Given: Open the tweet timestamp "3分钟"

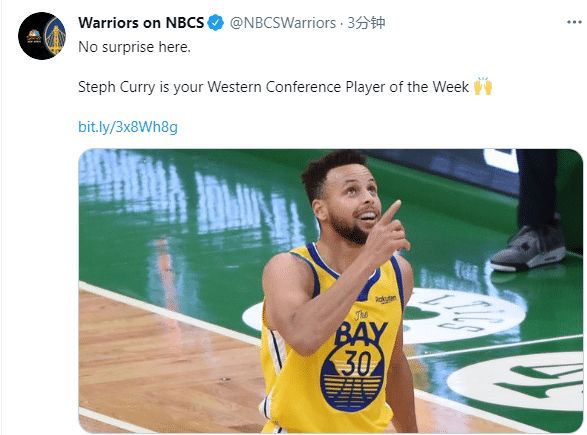Looking at the screenshot, I should (366, 23).
